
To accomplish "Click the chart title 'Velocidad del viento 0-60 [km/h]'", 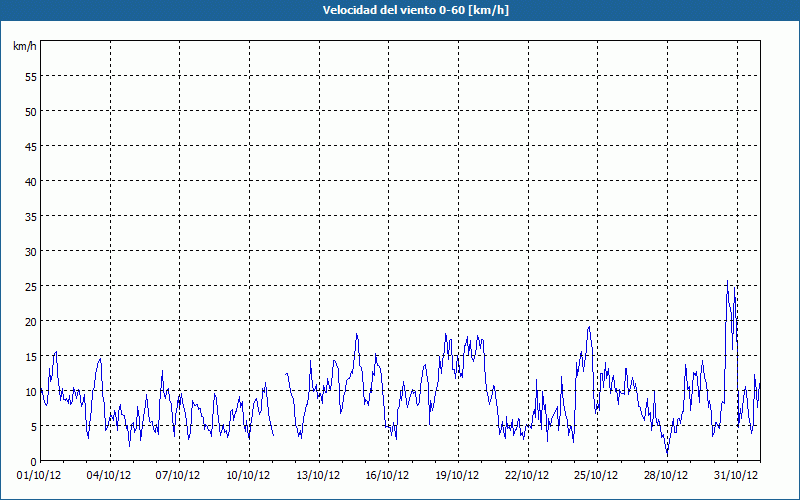I will pos(415,10).
